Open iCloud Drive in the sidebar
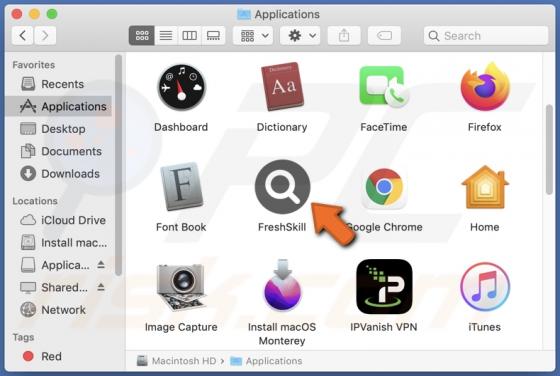This screenshot has height=376, width=560. click(59, 220)
